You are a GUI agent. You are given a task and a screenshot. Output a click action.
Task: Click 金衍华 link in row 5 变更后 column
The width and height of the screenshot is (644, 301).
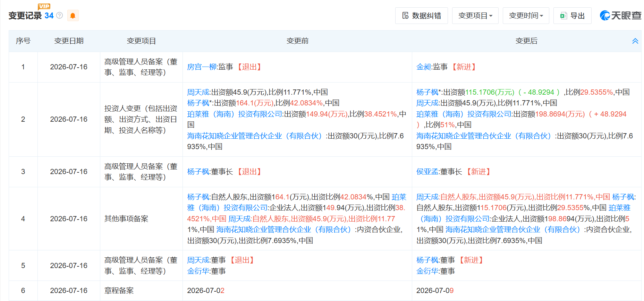pyautogui.click(x=427, y=271)
